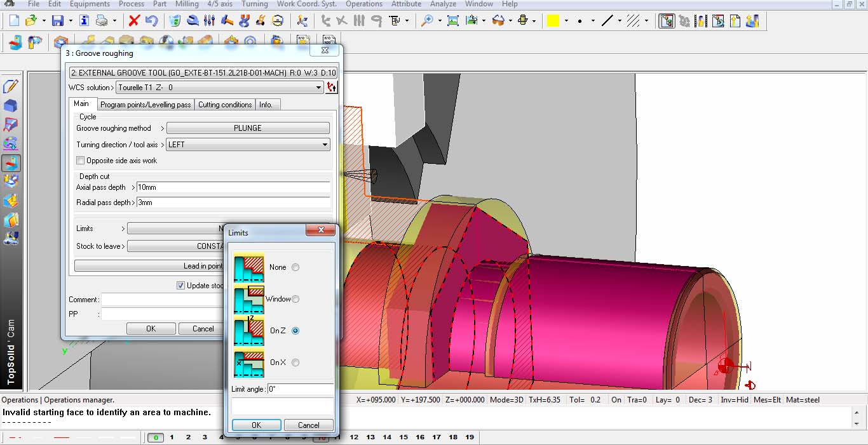
Task: Select the On Z limits radio button
Action: point(295,331)
